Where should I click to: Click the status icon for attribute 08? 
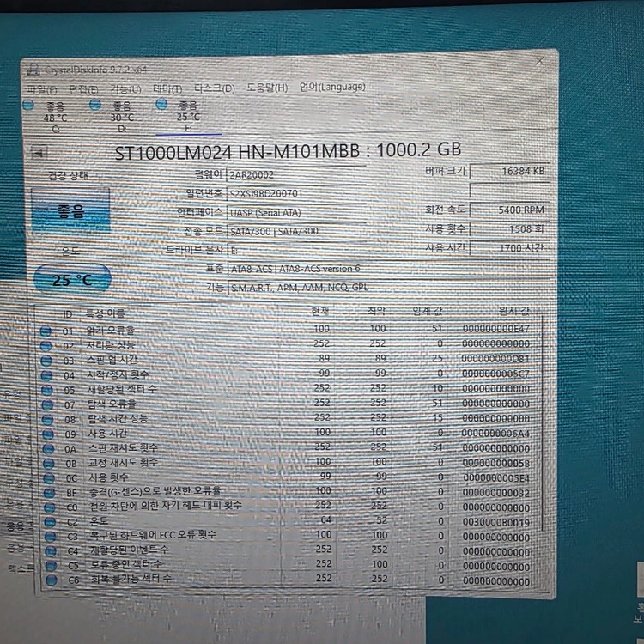(x=47, y=420)
